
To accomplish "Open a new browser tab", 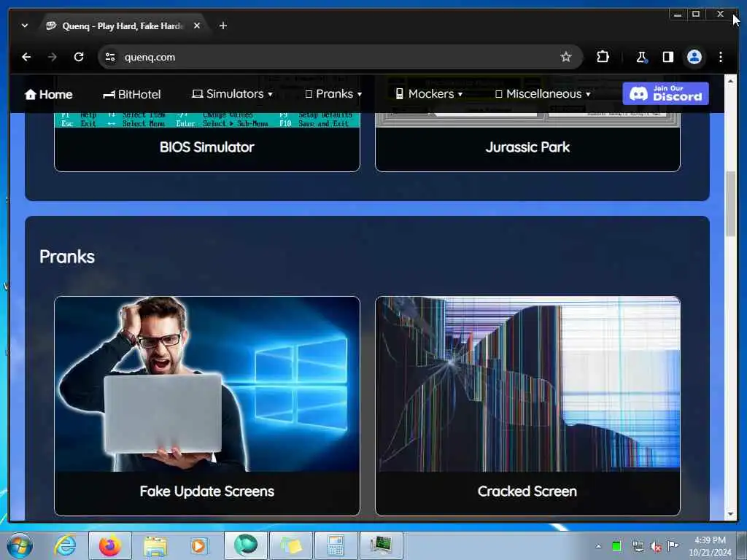I will (223, 26).
